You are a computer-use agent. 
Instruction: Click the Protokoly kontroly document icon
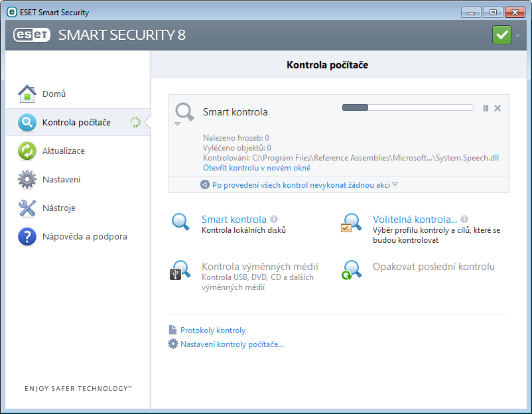(172, 330)
